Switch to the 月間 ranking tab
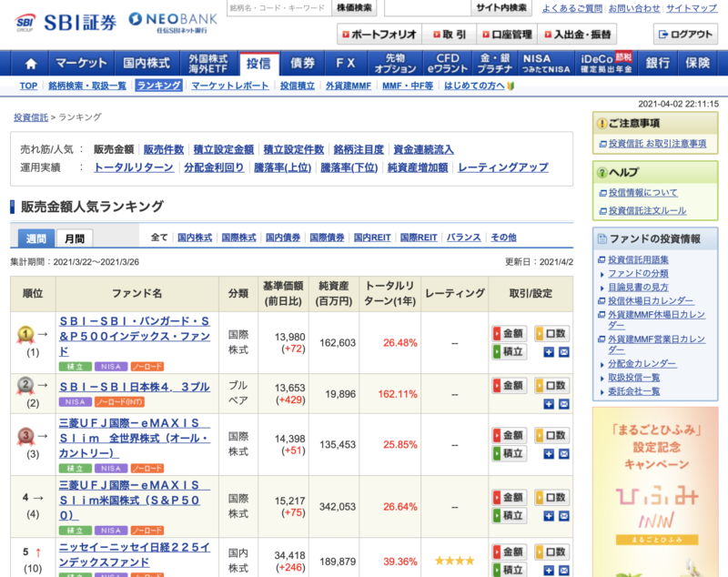Screen dimensions: 728x577 click(75, 238)
